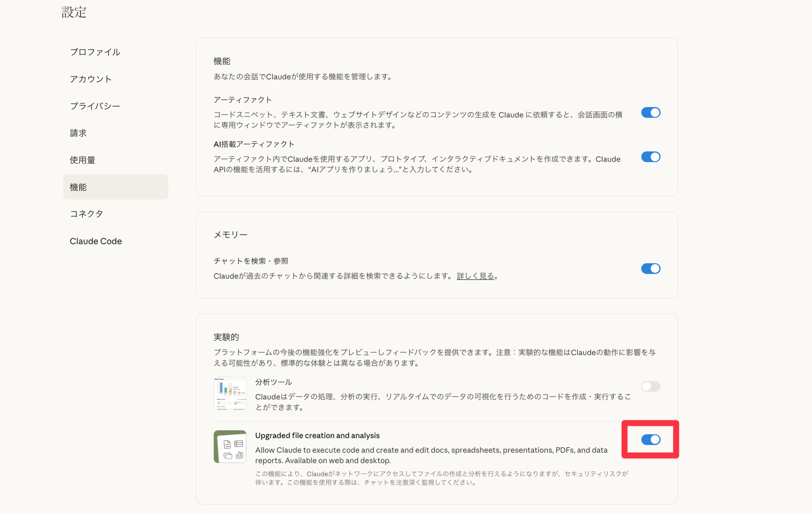The width and height of the screenshot is (812, 514).
Task: Toggle the アーティファクト switch off
Action: (x=651, y=113)
